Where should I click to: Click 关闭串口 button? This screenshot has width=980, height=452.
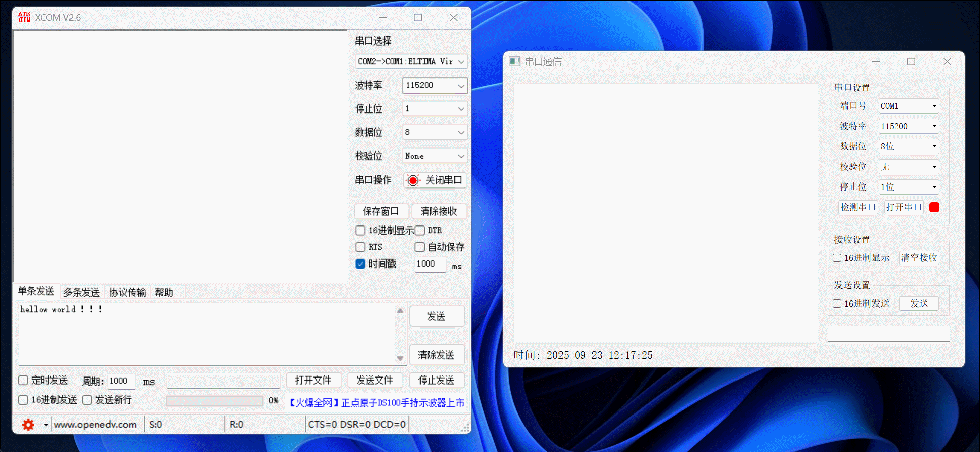coord(435,180)
